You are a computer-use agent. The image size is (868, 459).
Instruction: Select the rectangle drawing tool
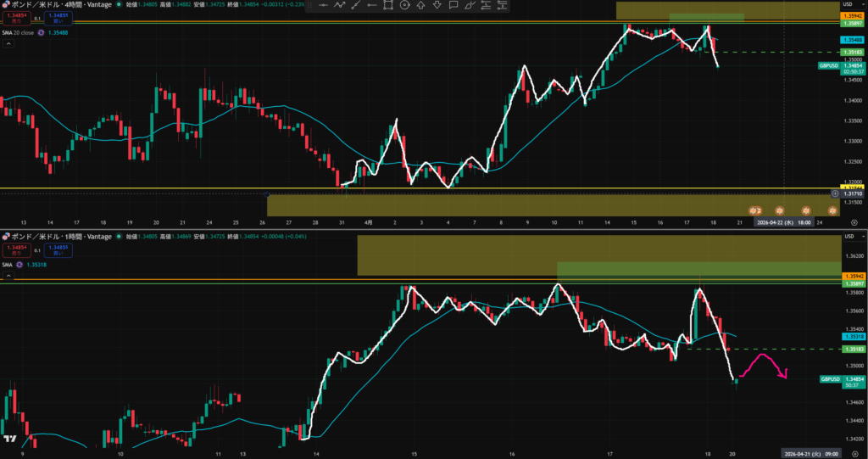pyautogui.click(x=388, y=5)
